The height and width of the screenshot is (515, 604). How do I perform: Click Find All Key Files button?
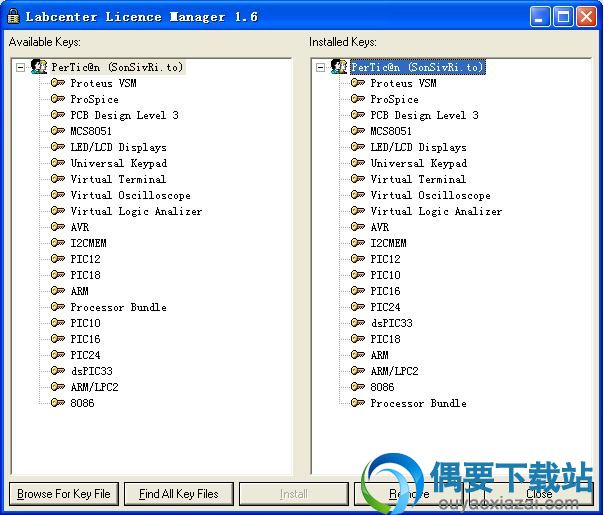[x=179, y=494]
